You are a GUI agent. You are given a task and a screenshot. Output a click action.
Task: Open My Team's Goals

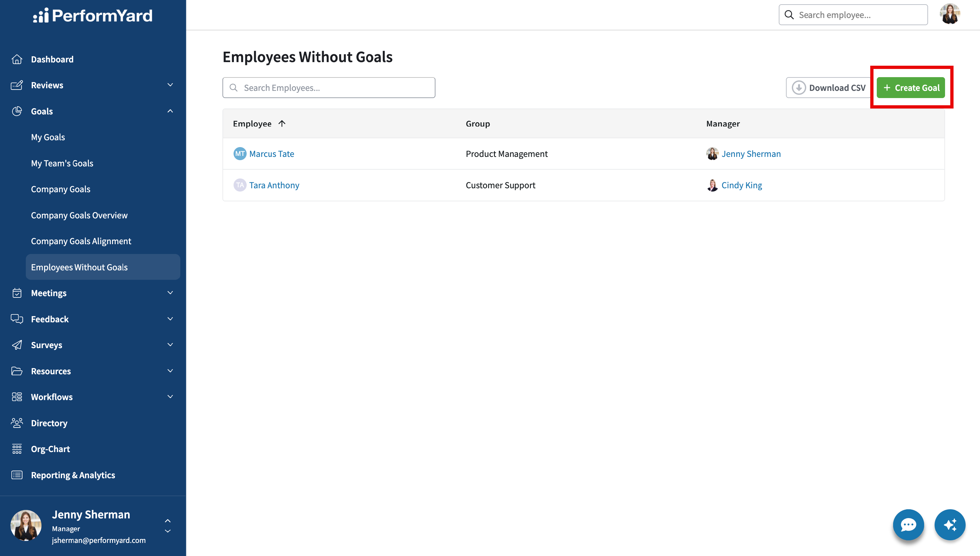[62, 163]
